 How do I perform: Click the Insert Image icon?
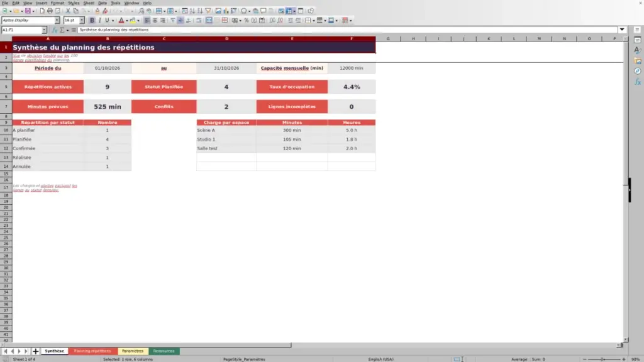[x=218, y=11]
